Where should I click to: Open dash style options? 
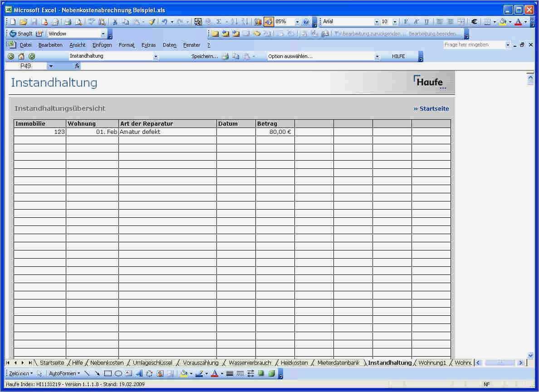tap(240, 373)
